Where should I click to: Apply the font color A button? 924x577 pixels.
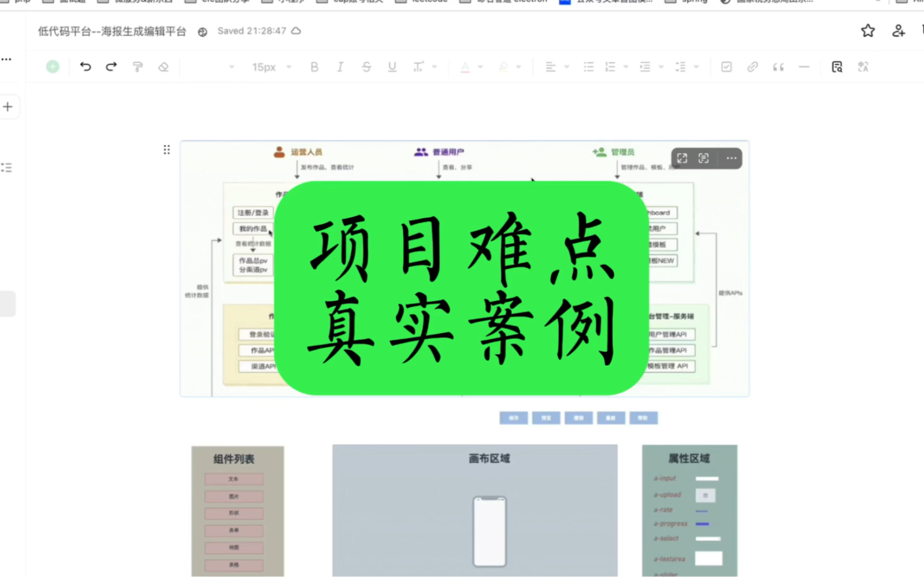(465, 67)
